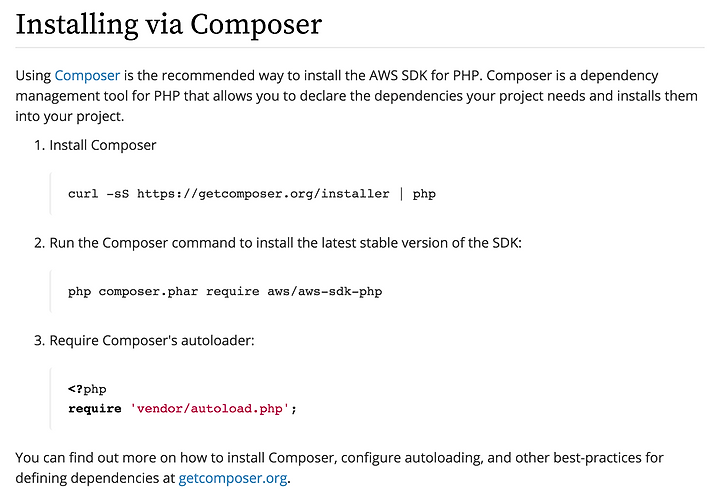Click the 'Installing via Composer' heading
Screen dimensions: 720x502
(168, 23)
